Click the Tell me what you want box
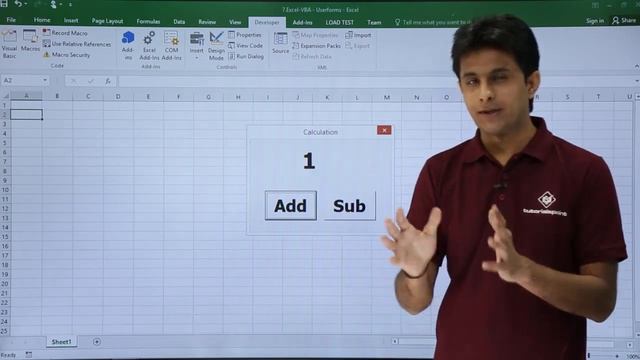The image size is (640, 360). pos(433,22)
